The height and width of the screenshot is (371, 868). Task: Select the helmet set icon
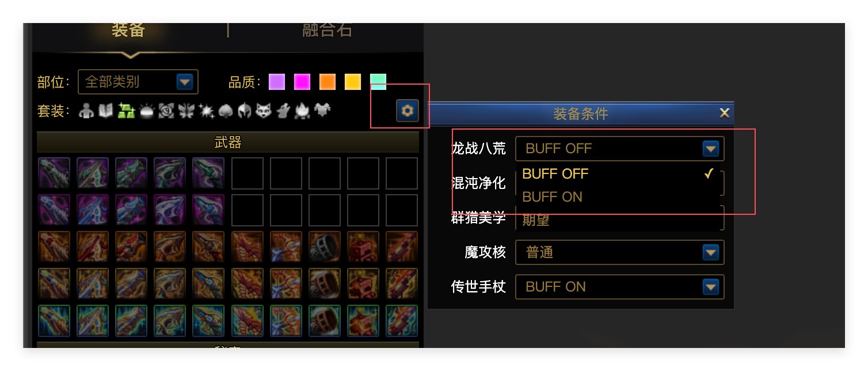[244, 111]
